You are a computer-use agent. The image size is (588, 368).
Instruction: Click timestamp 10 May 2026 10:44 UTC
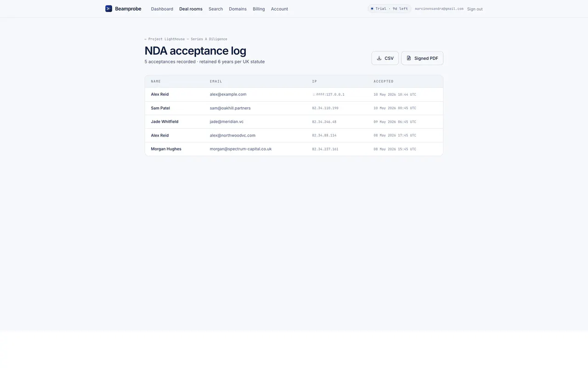click(x=395, y=94)
